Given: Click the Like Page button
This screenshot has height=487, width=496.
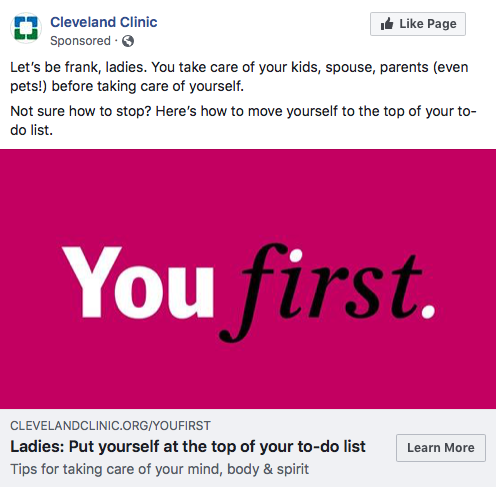Looking at the screenshot, I should click(418, 24).
